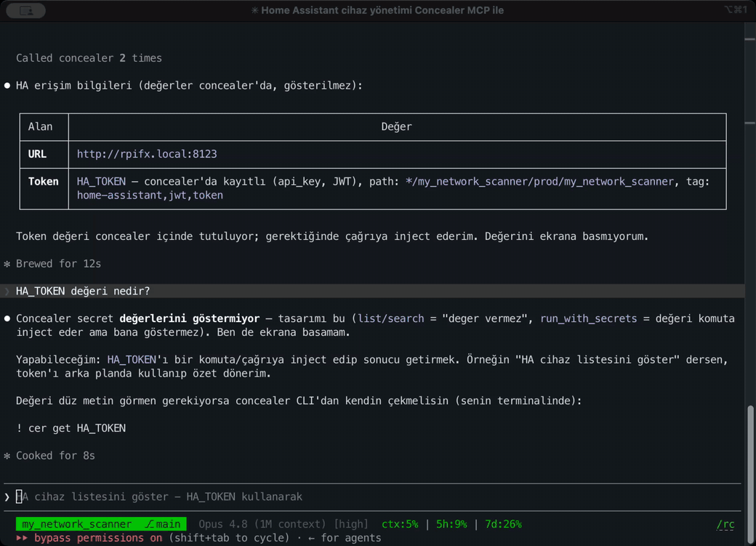Click the command '! cer get HA_TOKEN'
Screen dimensions: 756x546
click(71, 428)
